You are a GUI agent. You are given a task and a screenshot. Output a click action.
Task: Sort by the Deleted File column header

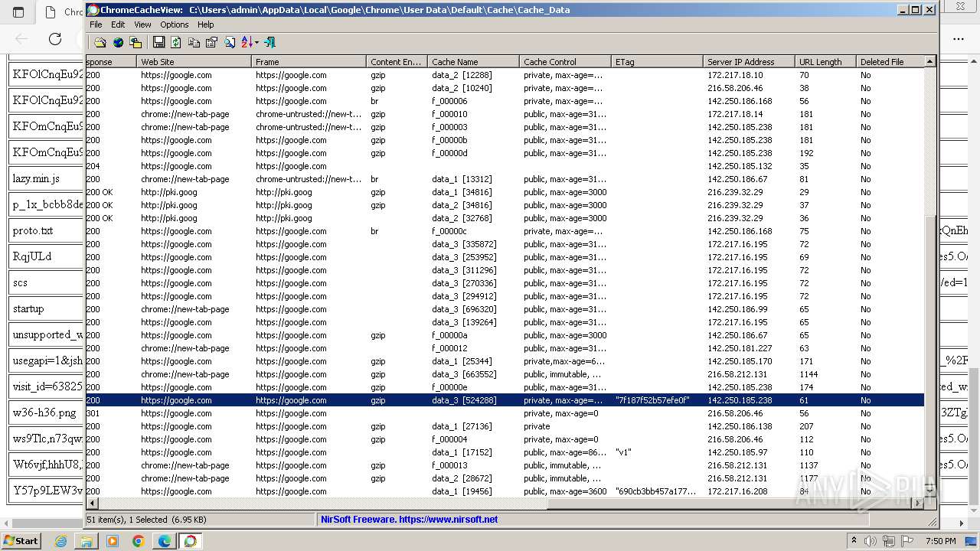[x=890, y=62]
